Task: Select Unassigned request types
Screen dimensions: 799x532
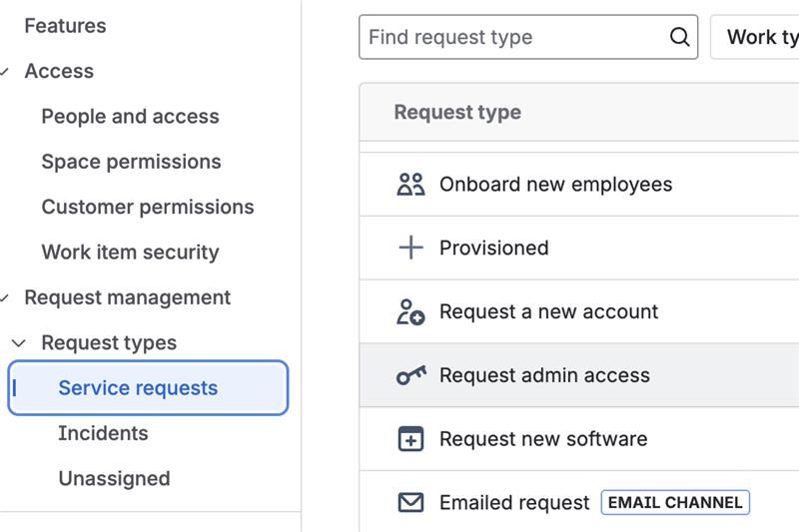Action: 114,479
